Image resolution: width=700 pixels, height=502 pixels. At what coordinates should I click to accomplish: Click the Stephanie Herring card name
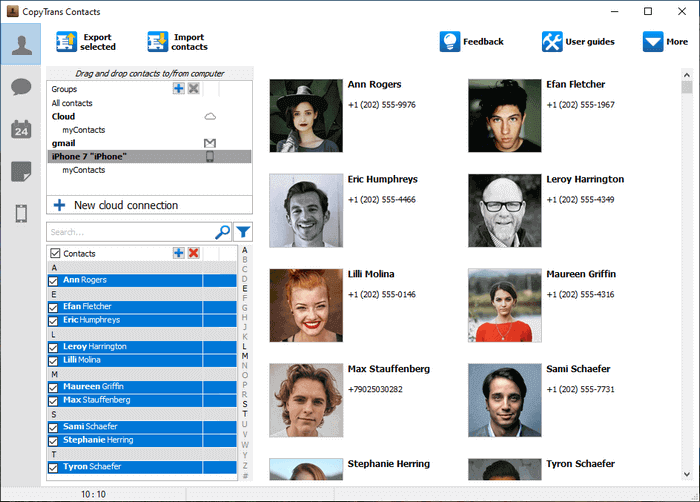(x=389, y=464)
